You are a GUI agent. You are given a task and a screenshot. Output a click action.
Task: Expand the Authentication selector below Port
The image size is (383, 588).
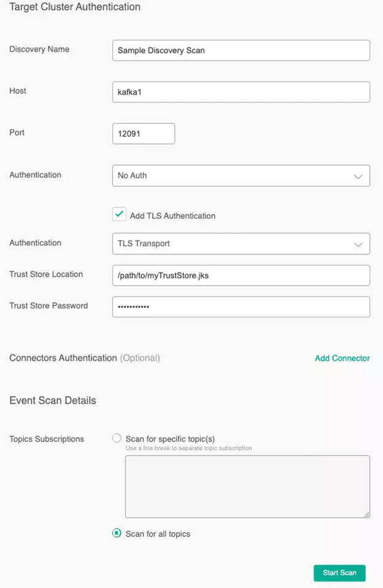241,175
